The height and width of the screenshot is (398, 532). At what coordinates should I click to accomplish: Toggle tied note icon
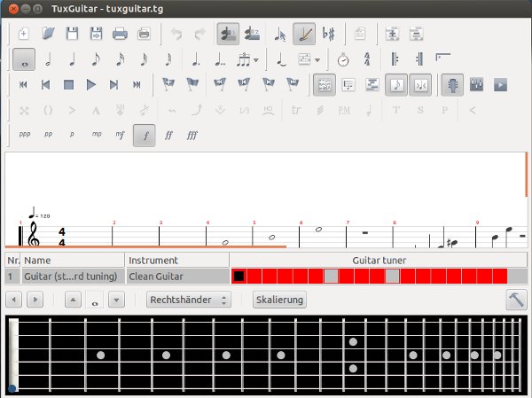[281, 59]
